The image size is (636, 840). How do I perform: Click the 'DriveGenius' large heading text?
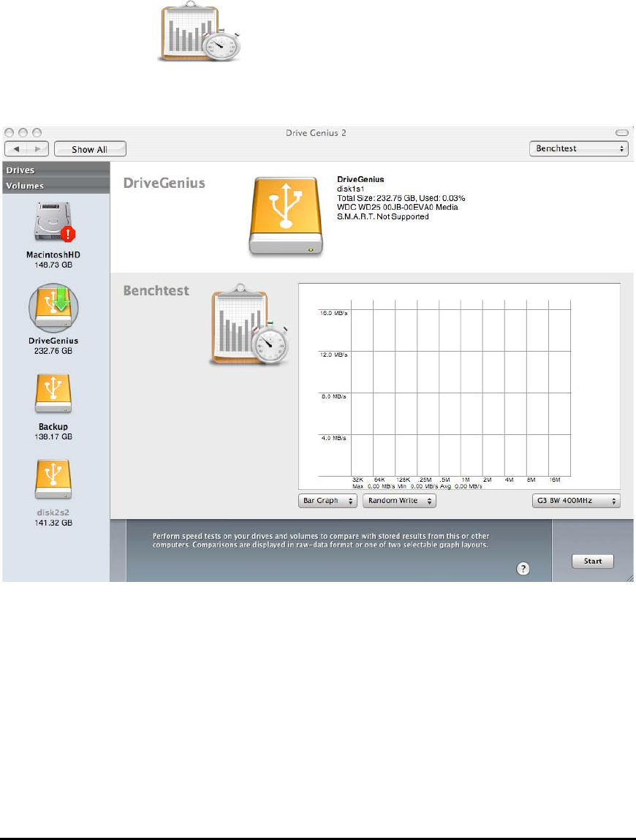(164, 183)
